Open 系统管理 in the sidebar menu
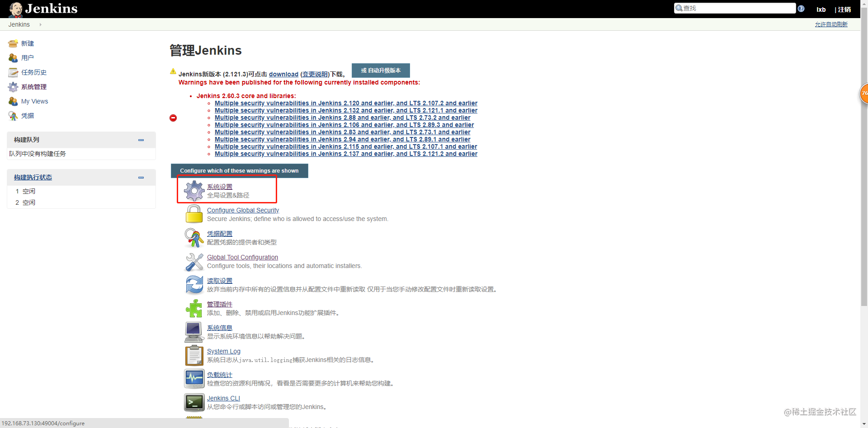The width and height of the screenshot is (868, 428). 34,87
